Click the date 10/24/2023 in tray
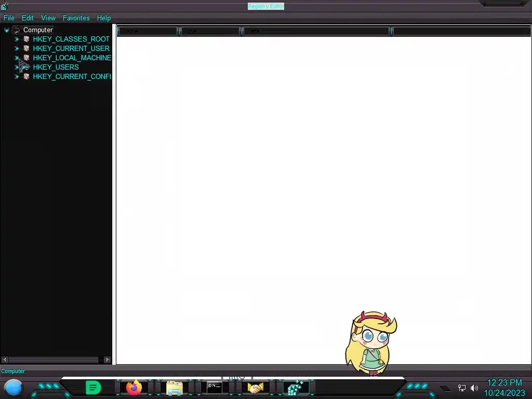This screenshot has width=532, height=399. pyautogui.click(x=504, y=393)
